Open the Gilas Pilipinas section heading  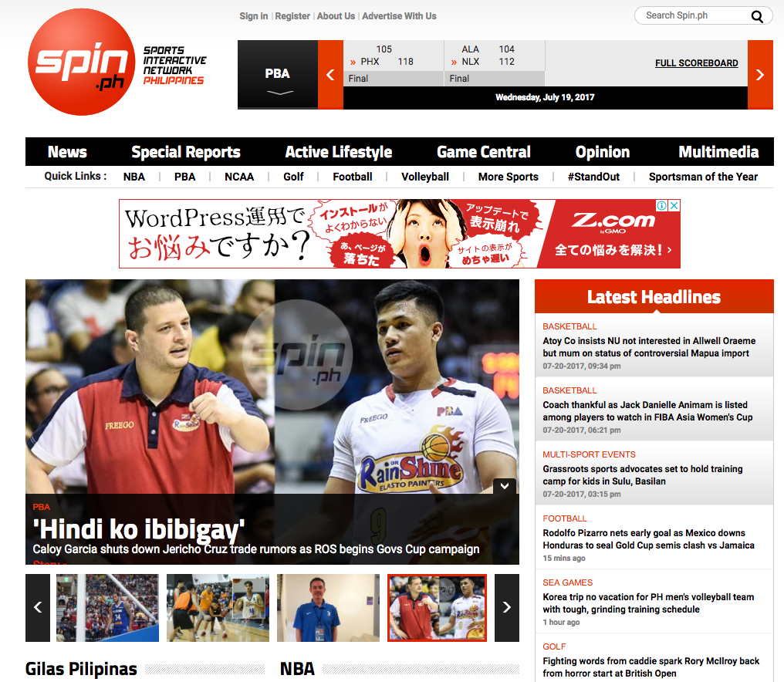[81, 669]
